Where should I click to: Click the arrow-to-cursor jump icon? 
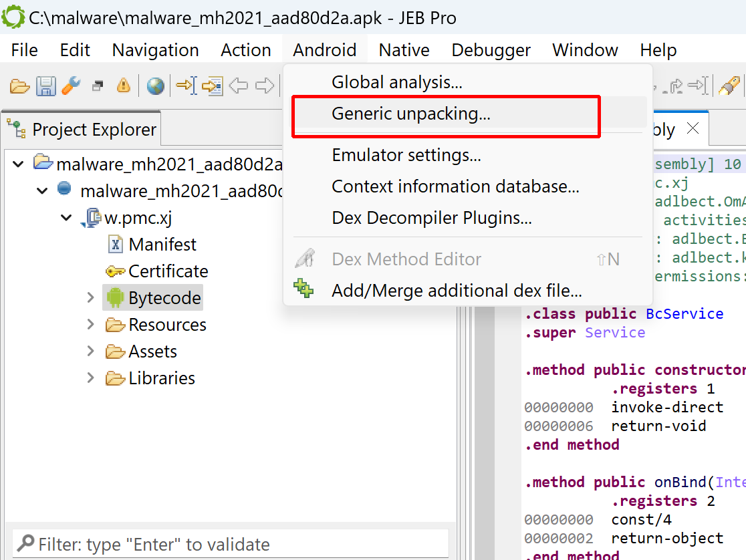(x=186, y=86)
